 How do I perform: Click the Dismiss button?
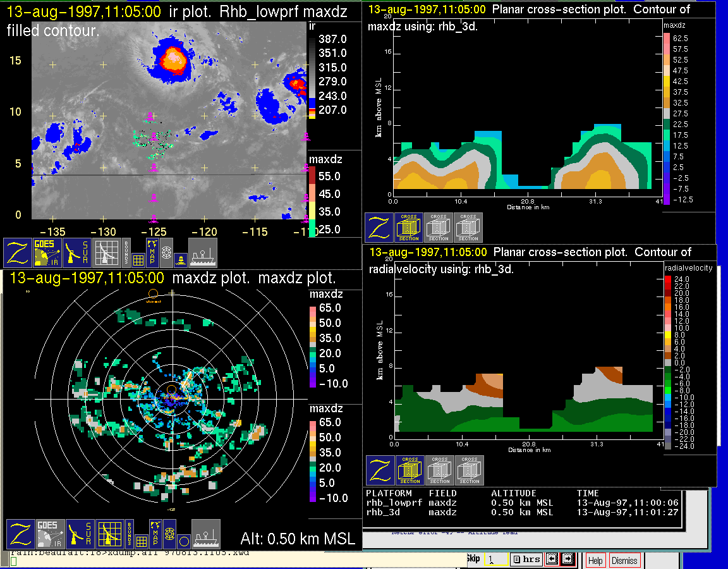point(624,560)
